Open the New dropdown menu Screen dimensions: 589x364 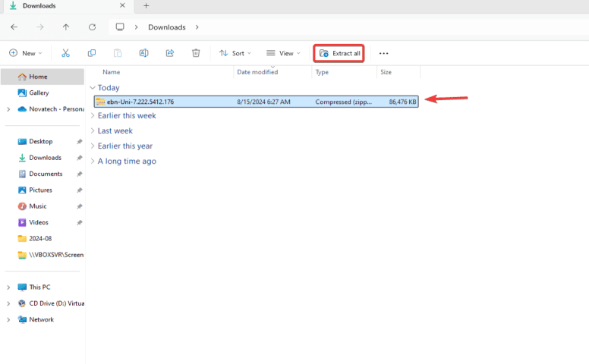coord(26,53)
